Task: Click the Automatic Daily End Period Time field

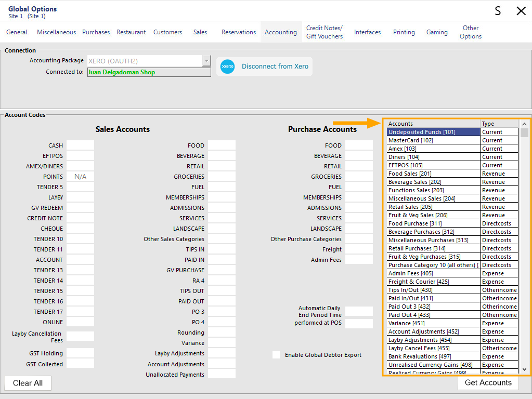Action: [x=359, y=311]
